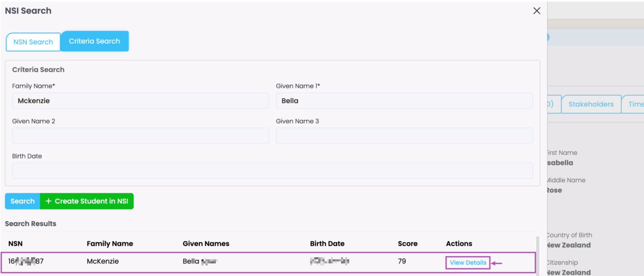The height and width of the screenshot is (276, 644).
Task: Click the plus icon on Create Student
Action: point(48,201)
